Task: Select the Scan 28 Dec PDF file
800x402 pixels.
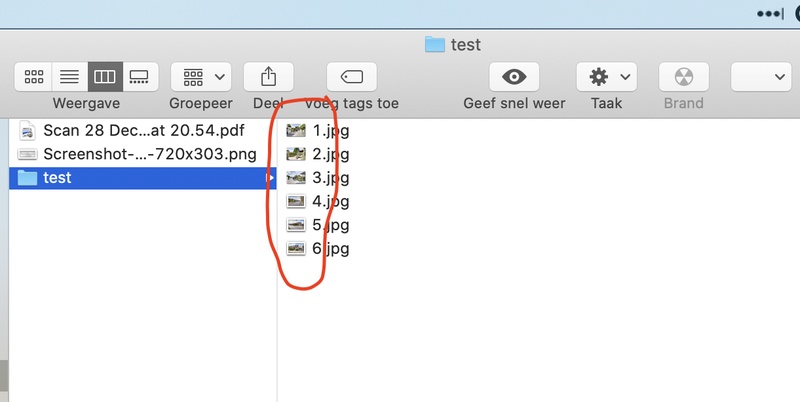Action: click(143, 130)
